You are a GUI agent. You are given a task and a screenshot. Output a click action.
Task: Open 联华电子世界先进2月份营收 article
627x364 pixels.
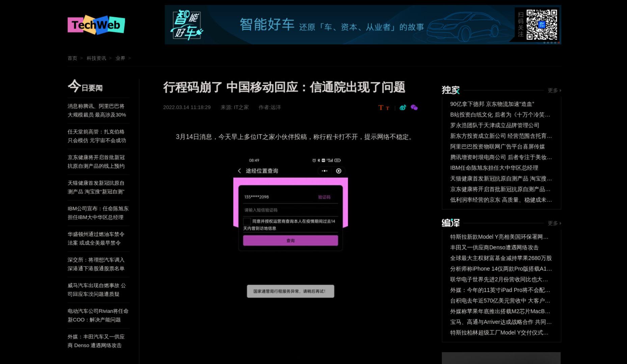click(x=499, y=279)
